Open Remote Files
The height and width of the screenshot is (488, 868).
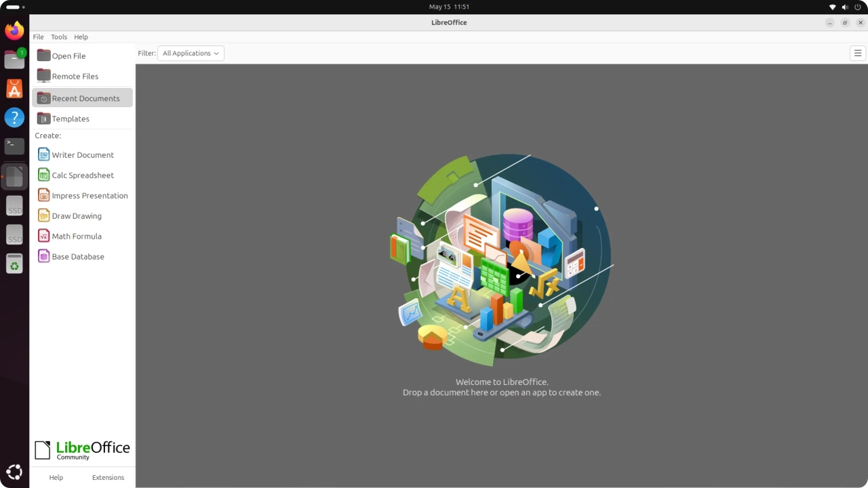[x=82, y=76]
